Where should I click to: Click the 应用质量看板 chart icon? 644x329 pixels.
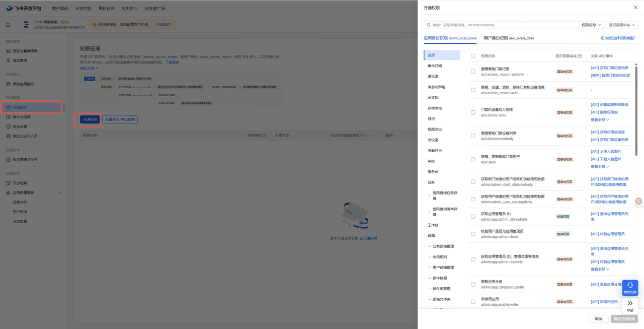[x=8, y=192]
